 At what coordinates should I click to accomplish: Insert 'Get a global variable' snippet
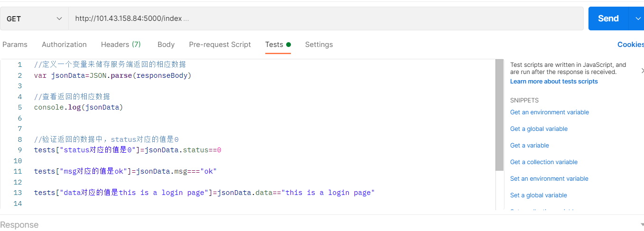click(539, 129)
